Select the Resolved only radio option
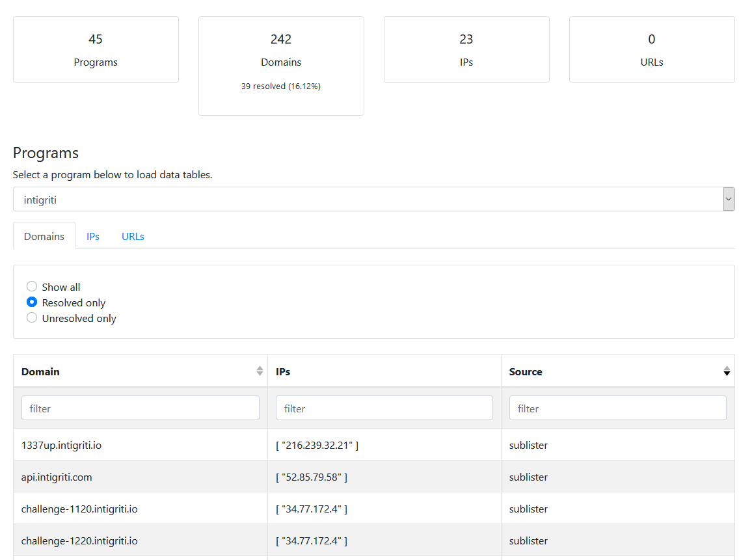Viewport: 752px width, 560px height. click(32, 302)
